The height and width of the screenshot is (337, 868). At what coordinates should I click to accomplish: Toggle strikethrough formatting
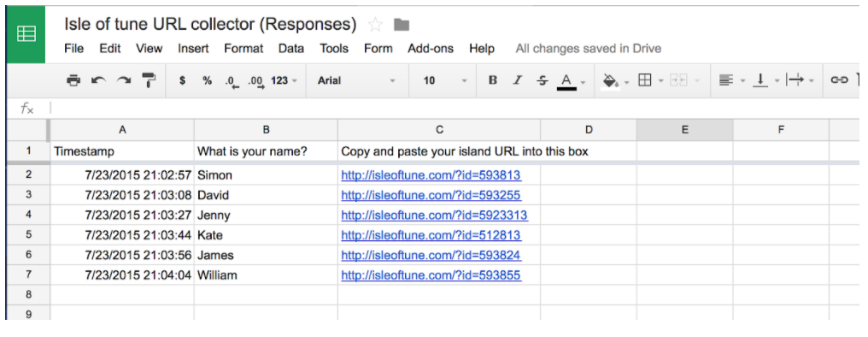(542, 80)
